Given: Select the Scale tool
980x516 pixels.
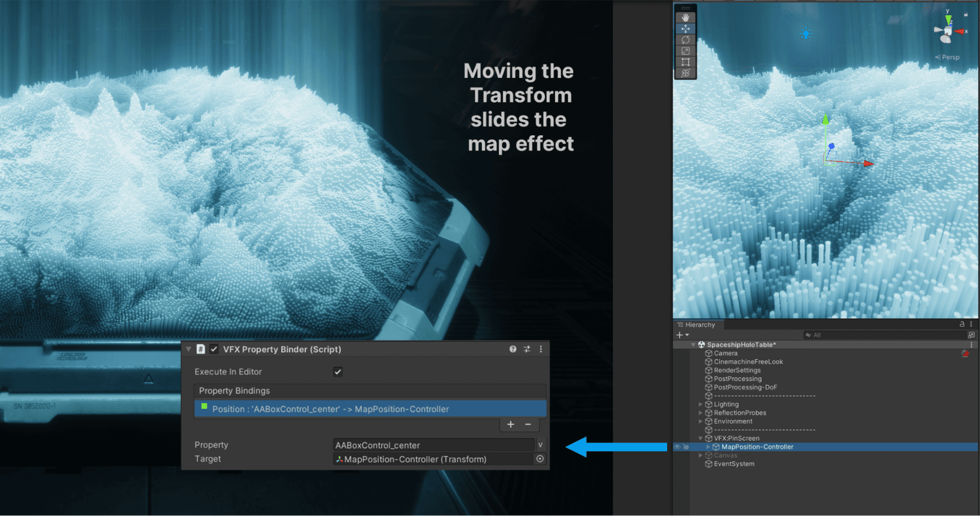Looking at the screenshot, I should tap(685, 50).
